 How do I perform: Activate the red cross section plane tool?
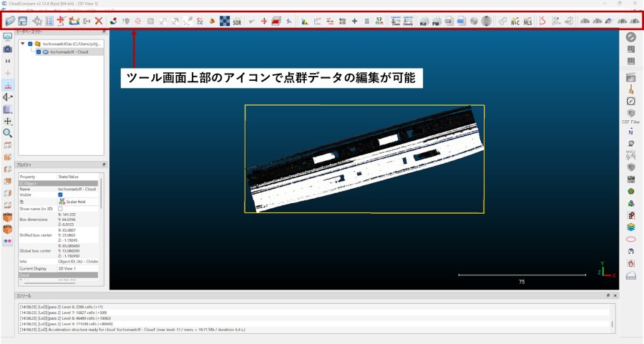tap(276, 21)
